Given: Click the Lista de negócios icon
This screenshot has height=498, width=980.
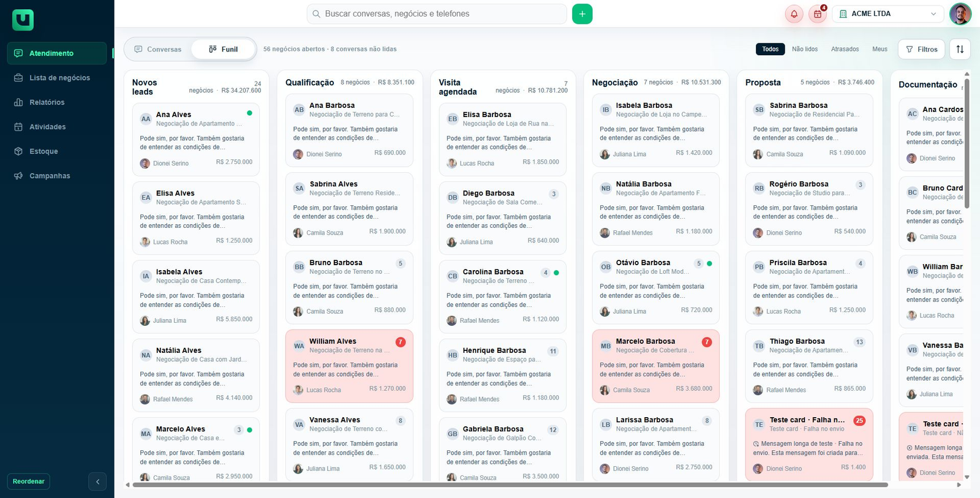Looking at the screenshot, I should [x=18, y=78].
